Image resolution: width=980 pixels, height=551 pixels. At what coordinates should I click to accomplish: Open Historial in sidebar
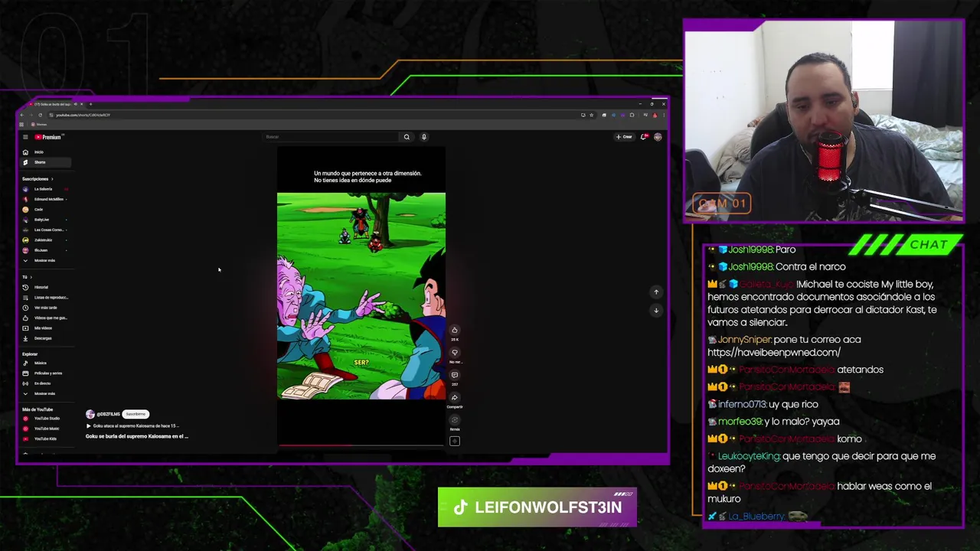coord(46,287)
